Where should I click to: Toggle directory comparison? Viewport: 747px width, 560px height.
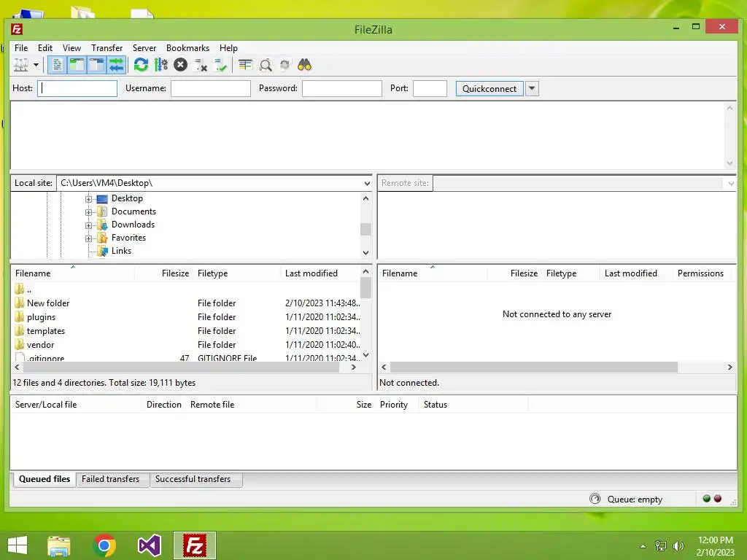point(266,65)
